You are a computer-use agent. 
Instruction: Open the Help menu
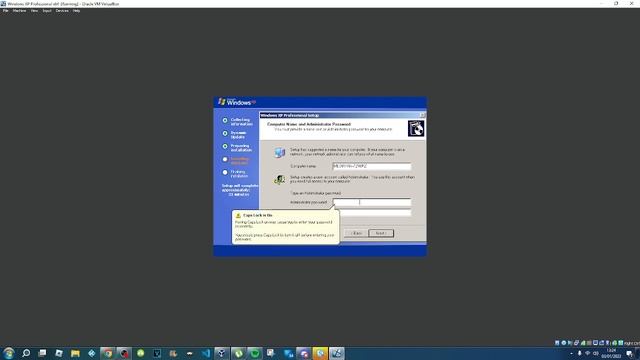(x=76, y=11)
